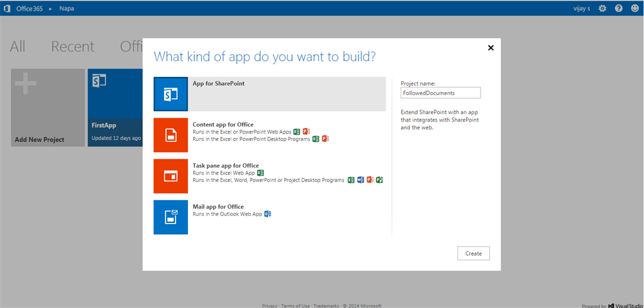
Task: Open the Terms of Use footer link
Action: click(296, 305)
